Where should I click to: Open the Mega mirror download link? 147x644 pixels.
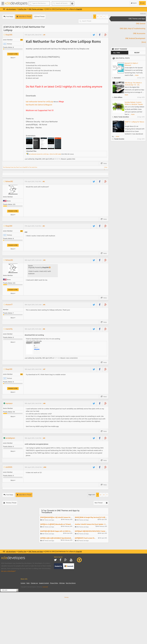[61, 102]
